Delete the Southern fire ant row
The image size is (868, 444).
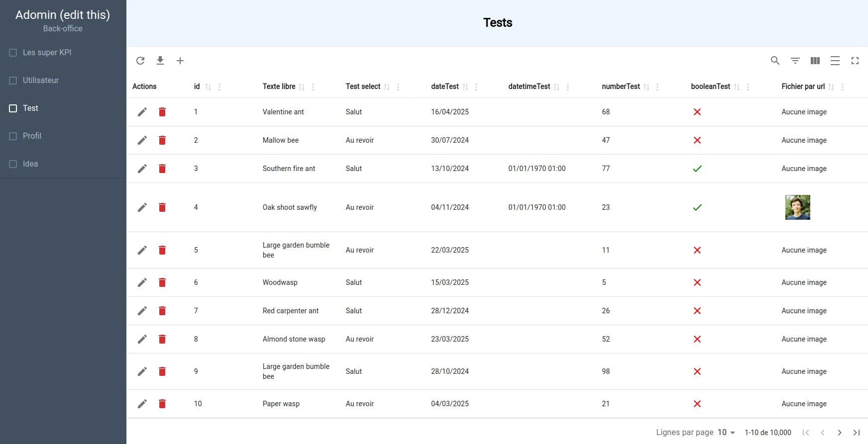pos(162,169)
